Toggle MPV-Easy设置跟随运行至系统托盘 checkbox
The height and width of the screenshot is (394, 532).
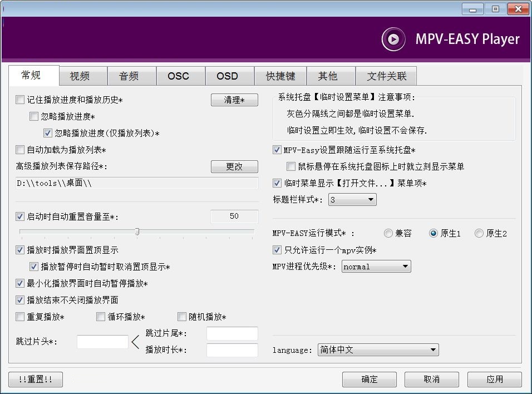pos(277,150)
